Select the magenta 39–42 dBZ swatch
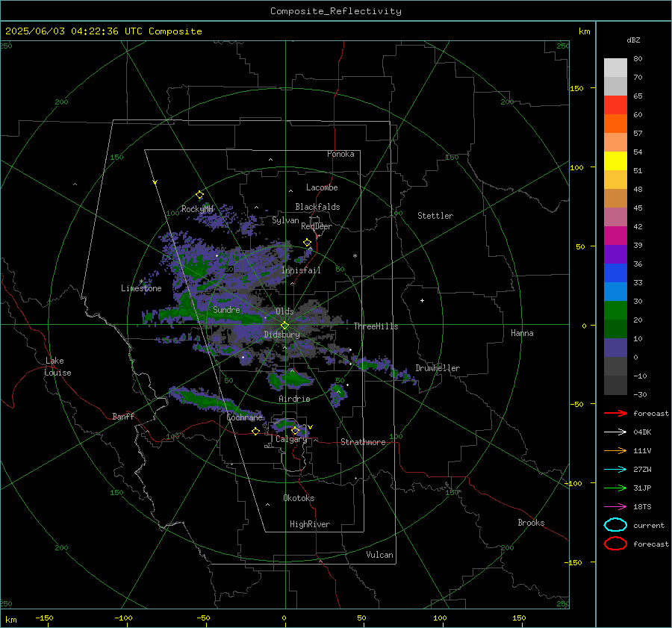Viewport: 672px width, 628px height. [x=615, y=236]
